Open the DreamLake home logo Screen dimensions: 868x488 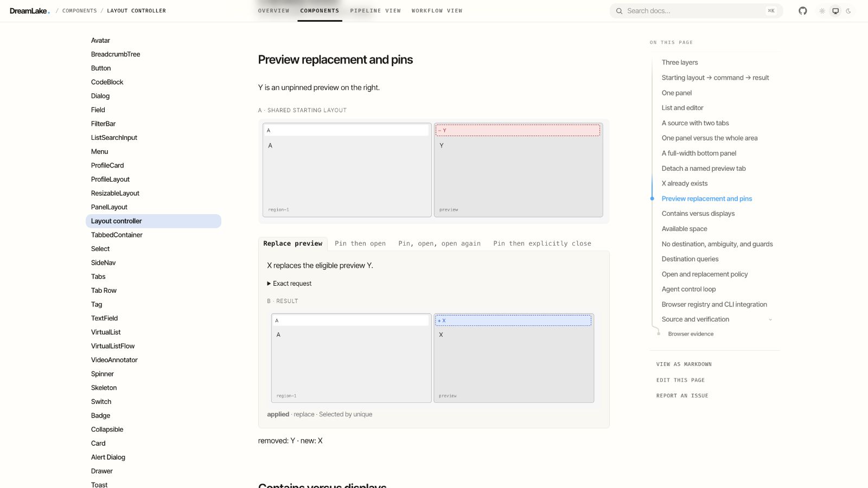click(x=30, y=11)
